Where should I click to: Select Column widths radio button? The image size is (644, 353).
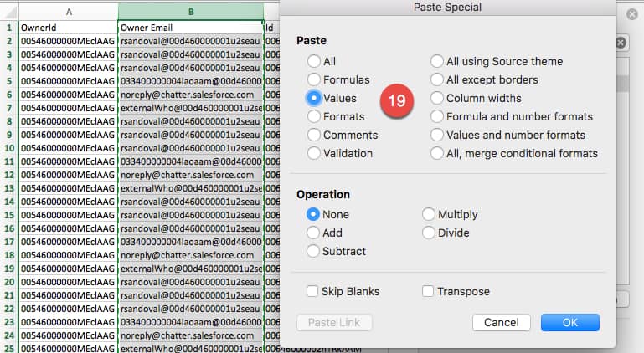tap(437, 98)
